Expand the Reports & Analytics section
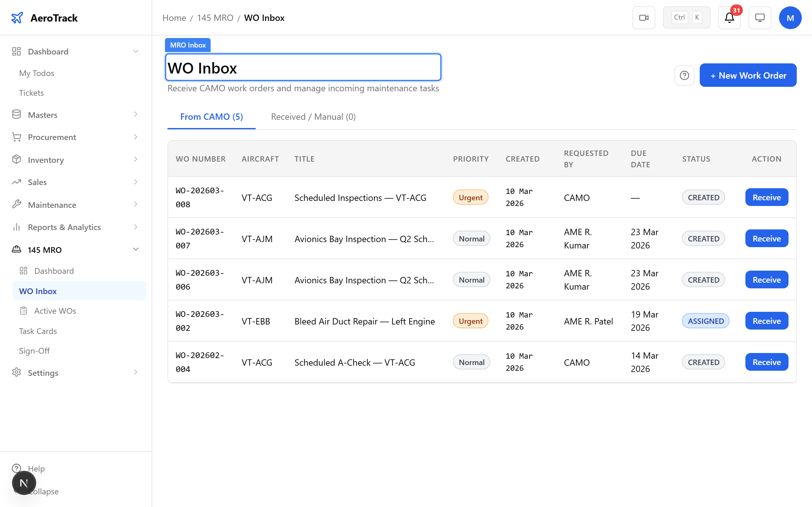Viewport: 812px width, 507px height. tap(135, 227)
